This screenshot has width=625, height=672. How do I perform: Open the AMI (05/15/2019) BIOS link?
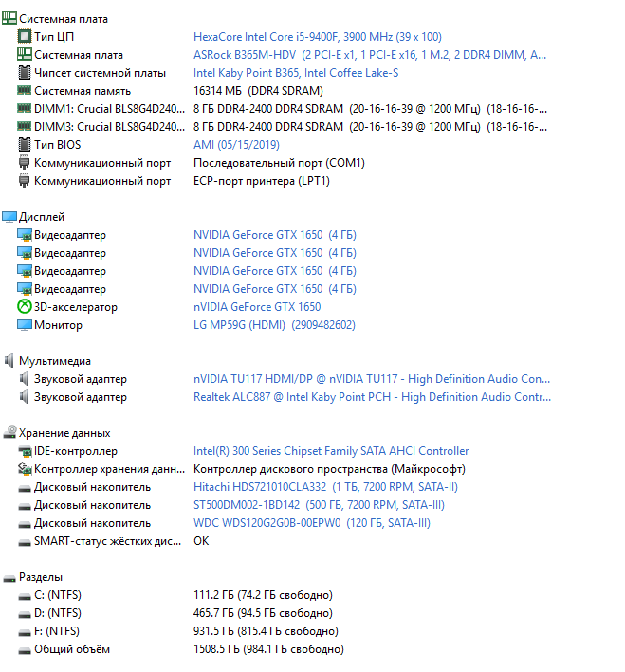click(x=236, y=145)
